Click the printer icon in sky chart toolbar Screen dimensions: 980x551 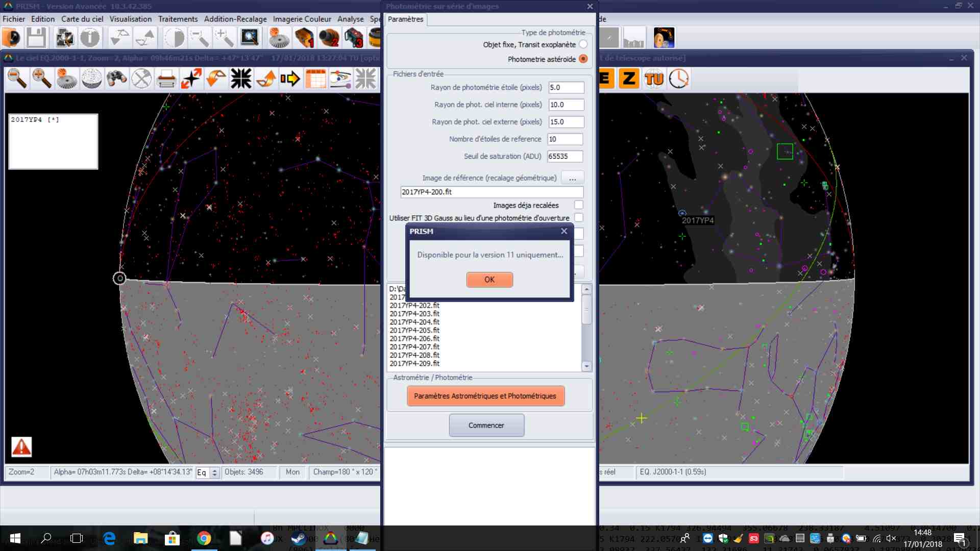point(166,79)
